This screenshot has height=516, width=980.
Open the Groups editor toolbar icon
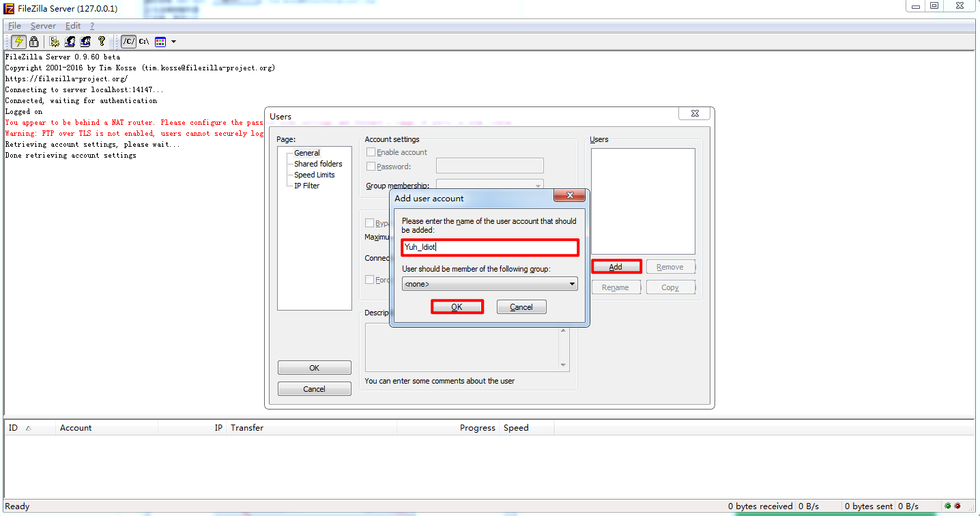pyautogui.click(x=85, y=42)
